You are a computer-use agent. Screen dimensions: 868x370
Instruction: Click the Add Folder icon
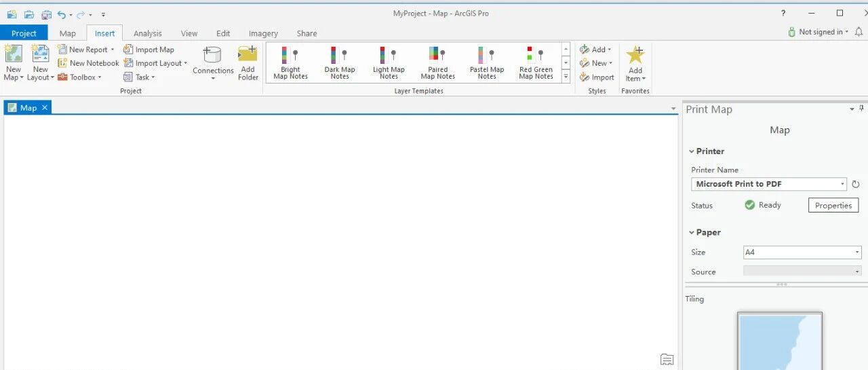point(248,63)
